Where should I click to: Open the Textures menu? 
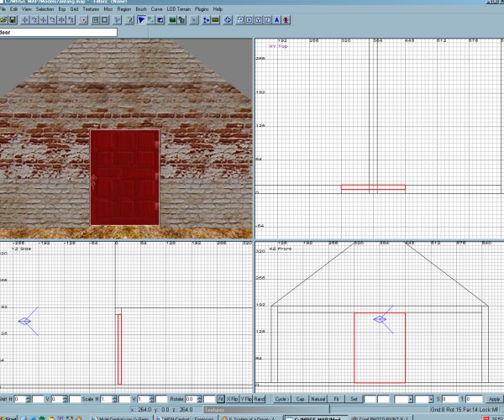(x=91, y=9)
